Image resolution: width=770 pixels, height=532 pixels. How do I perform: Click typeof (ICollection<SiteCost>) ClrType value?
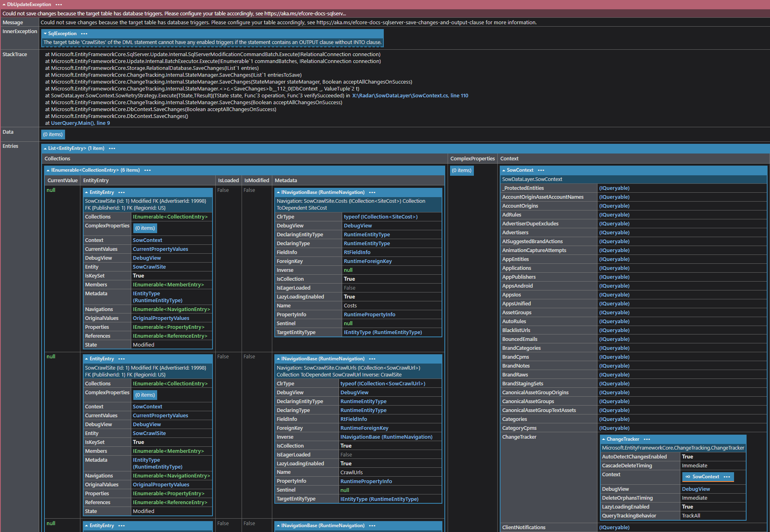(x=381, y=217)
